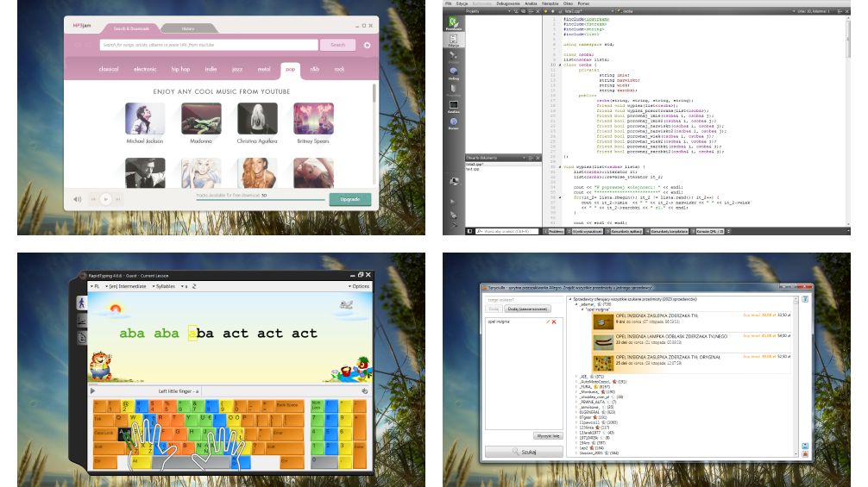Select the classical genre tab
868x487 pixels.
(x=109, y=69)
